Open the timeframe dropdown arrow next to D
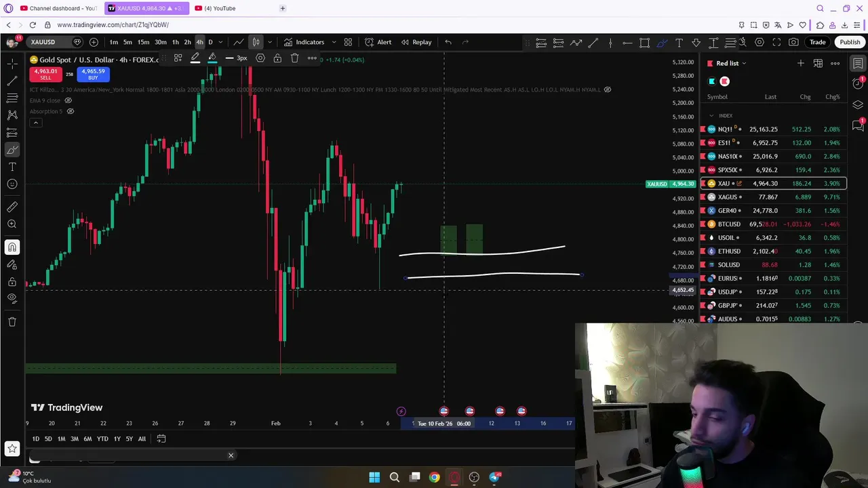The width and height of the screenshot is (868, 488). [x=220, y=42]
